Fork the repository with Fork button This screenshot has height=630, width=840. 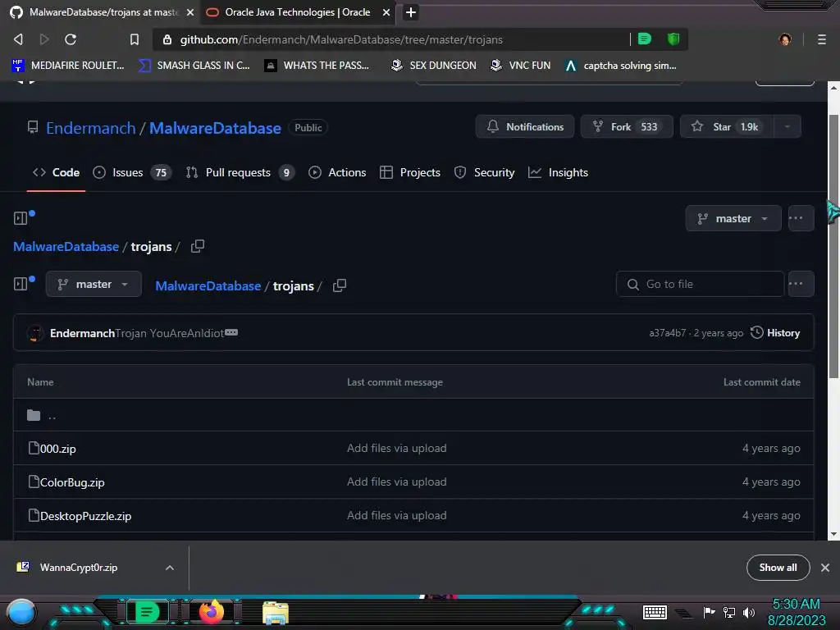pyautogui.click(x=627, y=126)
